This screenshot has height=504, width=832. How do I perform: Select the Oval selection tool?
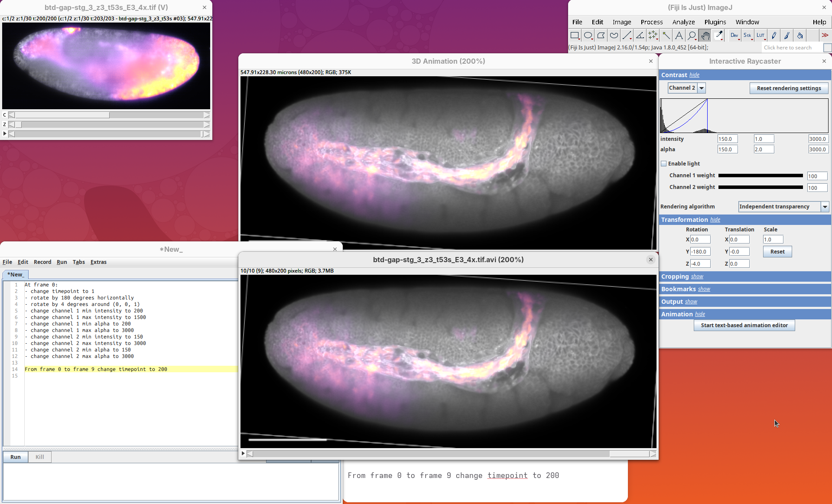click(588, 36)
